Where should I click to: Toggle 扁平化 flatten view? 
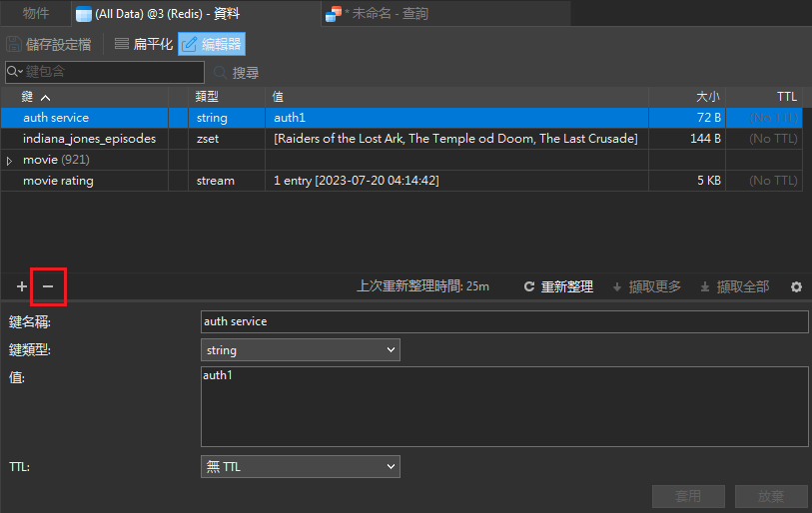click(143, 44)
